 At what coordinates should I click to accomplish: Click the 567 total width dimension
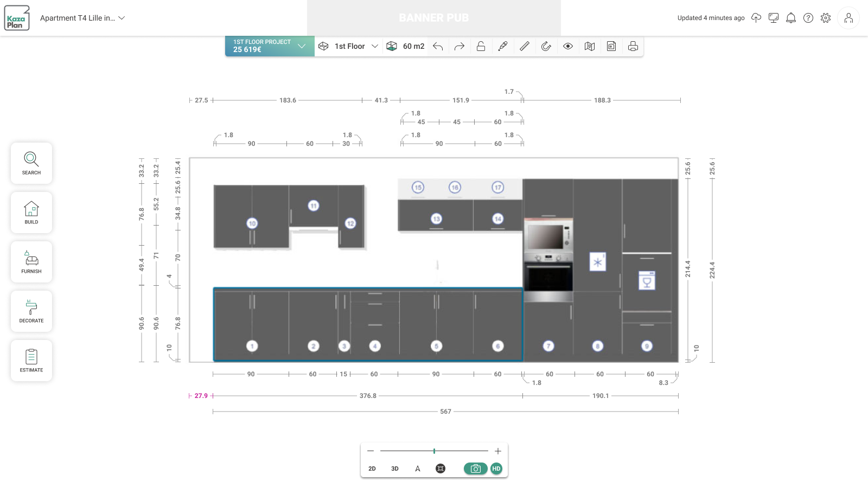[445, 412]
